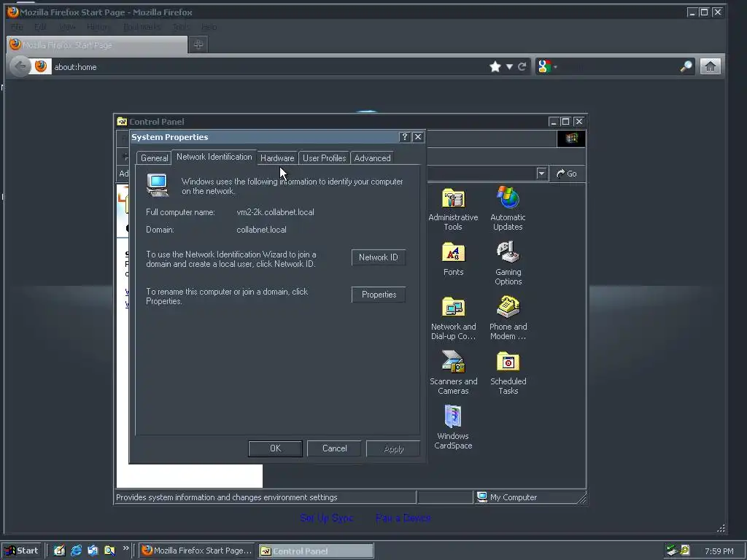Click the Set Up Sync link
Screen dimensions: 747x560
pyautogui.click(x=326, y=518)
